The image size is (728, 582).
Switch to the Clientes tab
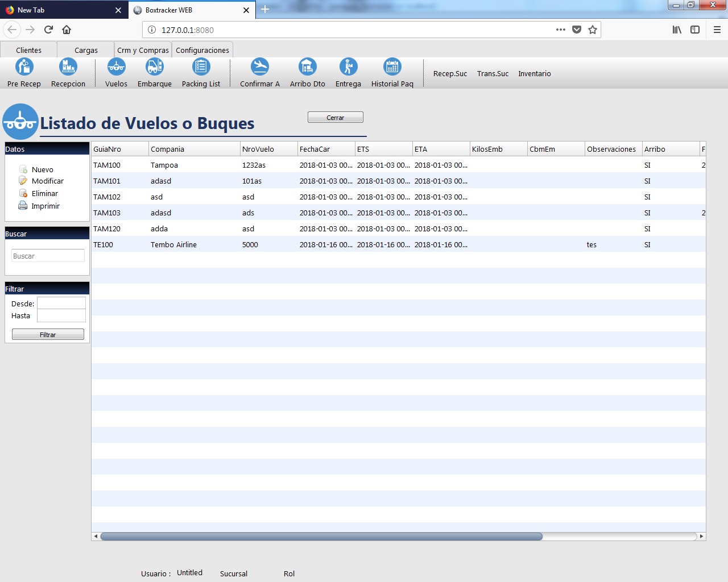pyautogui.click(x=28, y=50)
